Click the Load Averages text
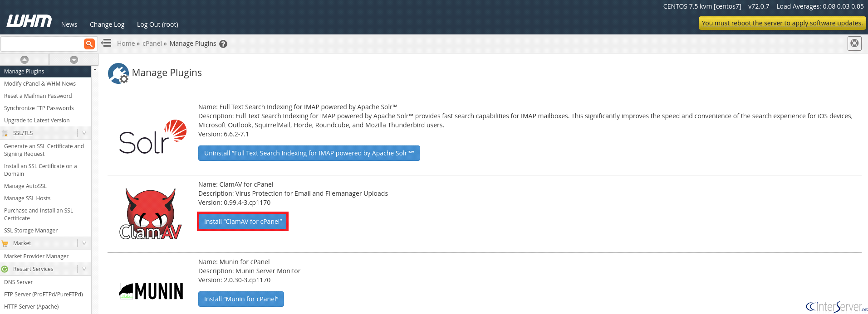Image resolution: width=868 pixels, height=314 pixels. (820, 6)
